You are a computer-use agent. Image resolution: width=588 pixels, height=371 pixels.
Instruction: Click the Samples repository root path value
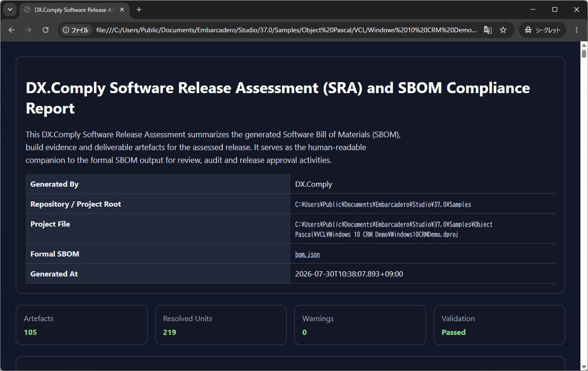coord(383,205)
